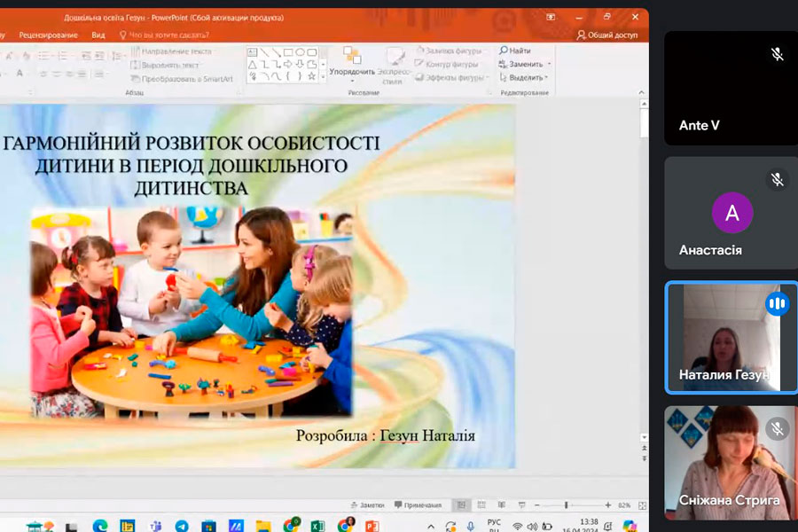The width and height of the screenshot is (798, 532).
Task: Adjust the zoom slider in status bar
Action: tap(566, 505)
